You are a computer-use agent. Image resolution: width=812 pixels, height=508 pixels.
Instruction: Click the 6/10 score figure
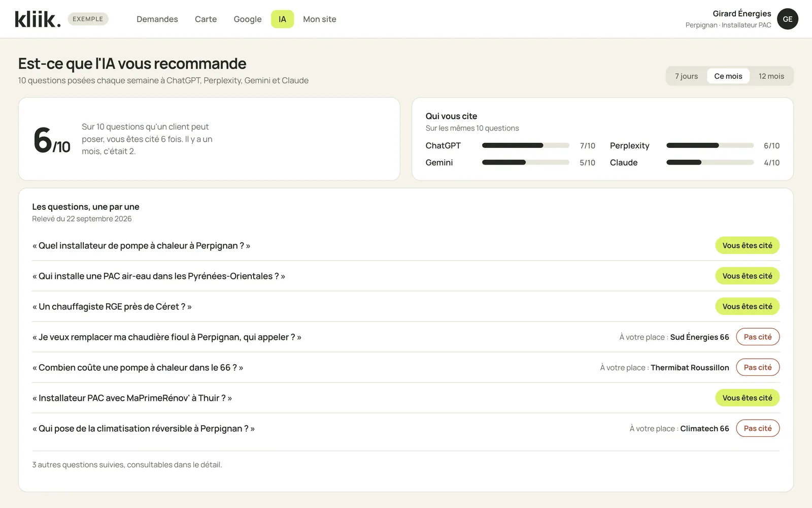coord(52,140)
